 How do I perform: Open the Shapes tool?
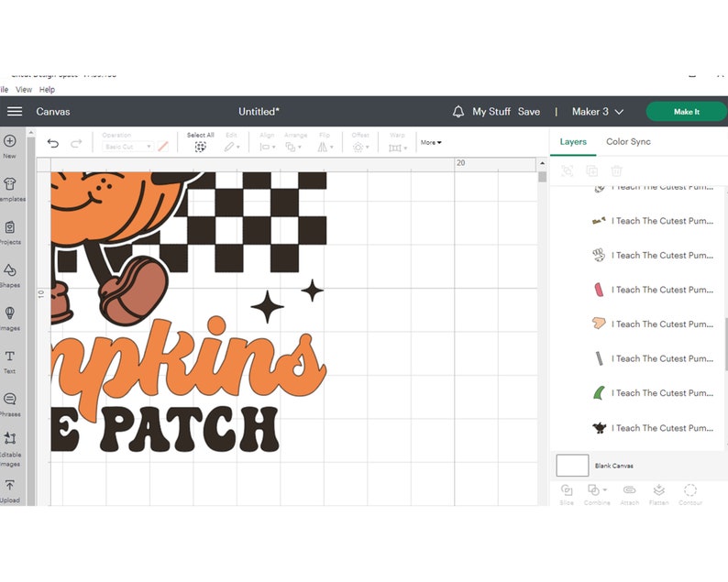[10, 276]
